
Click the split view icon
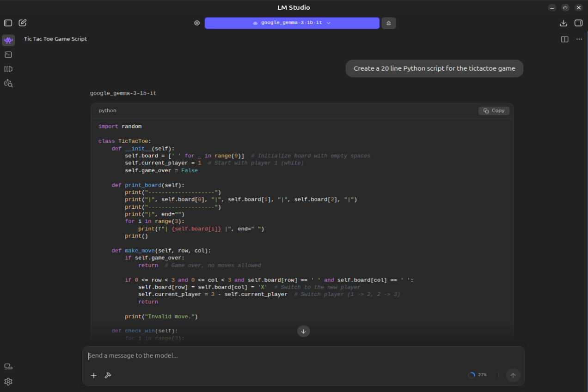click(x=564, y=39)
